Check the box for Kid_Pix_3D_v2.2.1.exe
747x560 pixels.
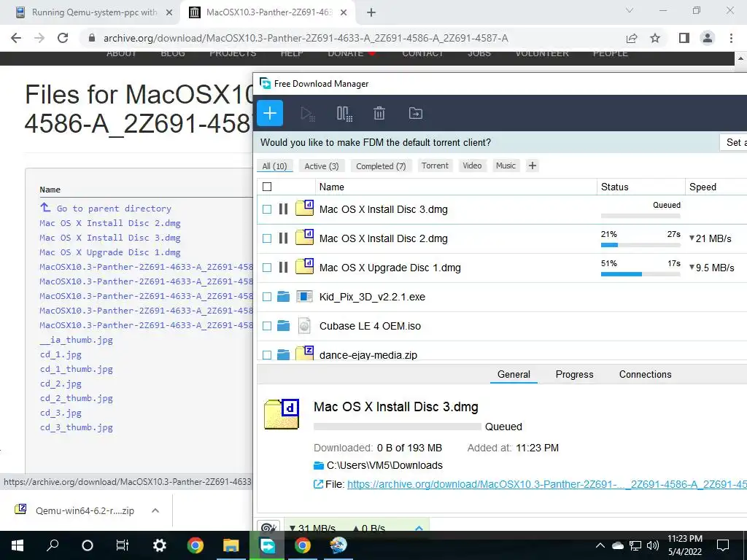click(267, 297)
